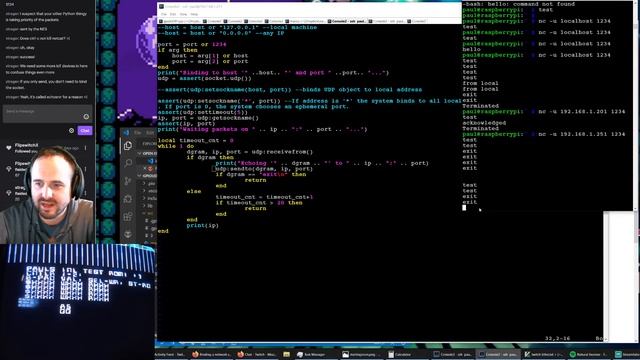Switch to the Activity Feed Twitch taskbar item

click(170, 354)
